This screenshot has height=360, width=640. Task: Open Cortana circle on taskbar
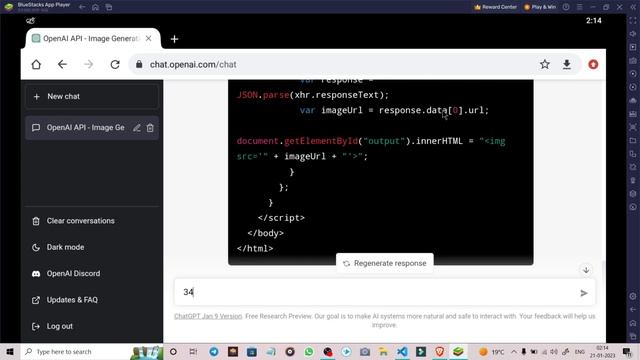[x=173, y=352]
